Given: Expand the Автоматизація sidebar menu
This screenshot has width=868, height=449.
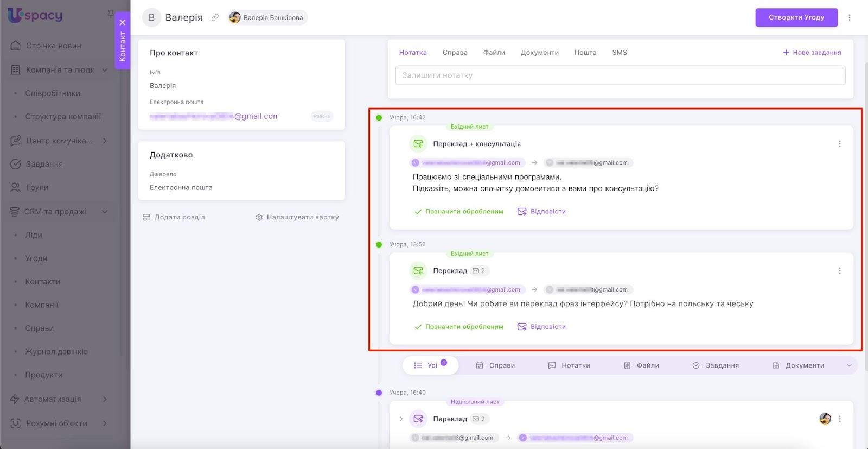Looking at the screenshot, I should coord(105,399).
